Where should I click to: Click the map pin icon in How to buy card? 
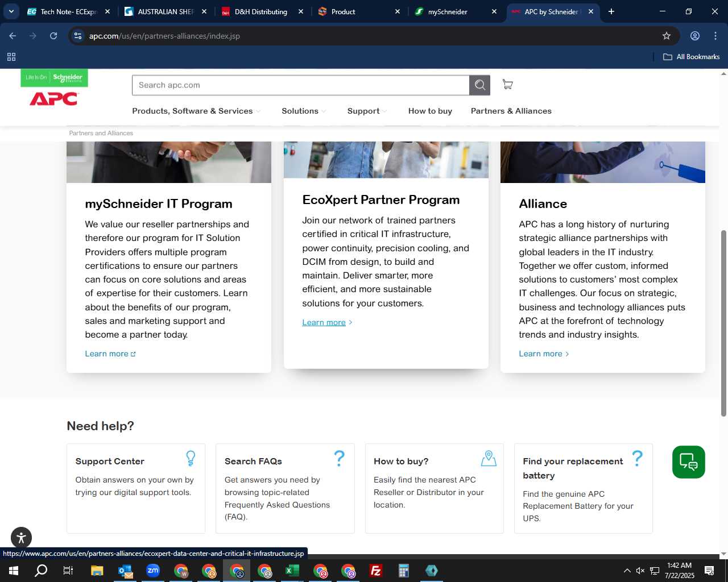pos(489,458)
